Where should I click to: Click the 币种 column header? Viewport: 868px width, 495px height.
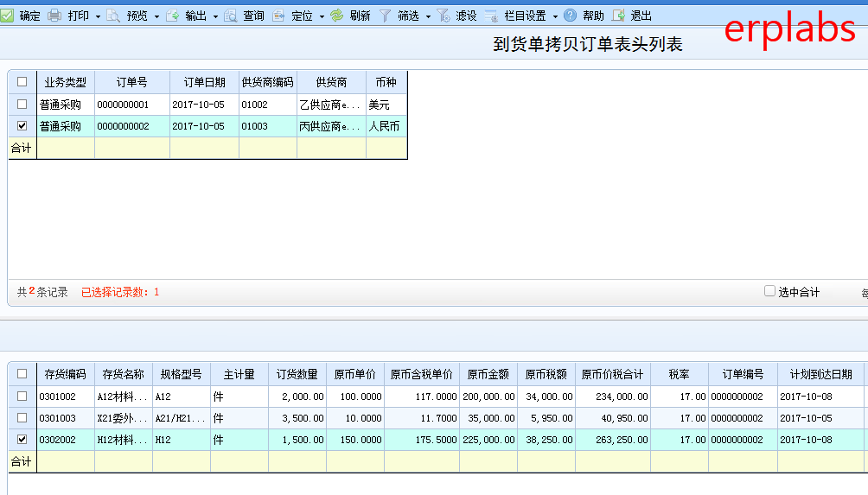(x=386, y=82)
